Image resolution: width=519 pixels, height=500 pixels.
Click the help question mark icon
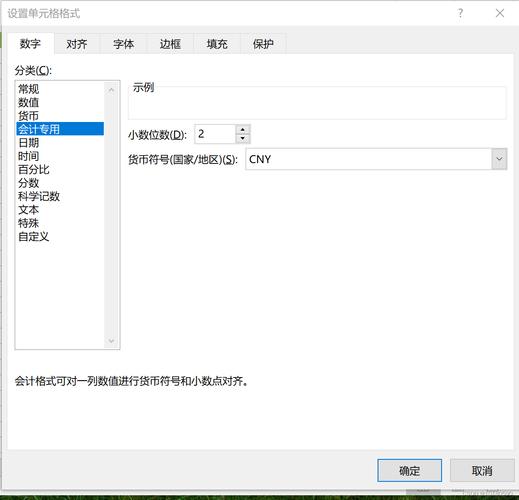[x=460, y=13]
